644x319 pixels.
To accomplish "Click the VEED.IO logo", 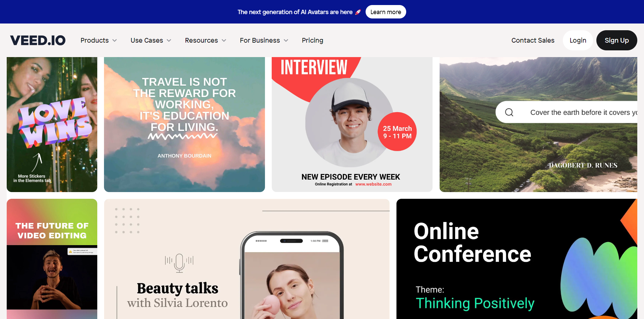I will pyautogui.click(x=38, y=40).
